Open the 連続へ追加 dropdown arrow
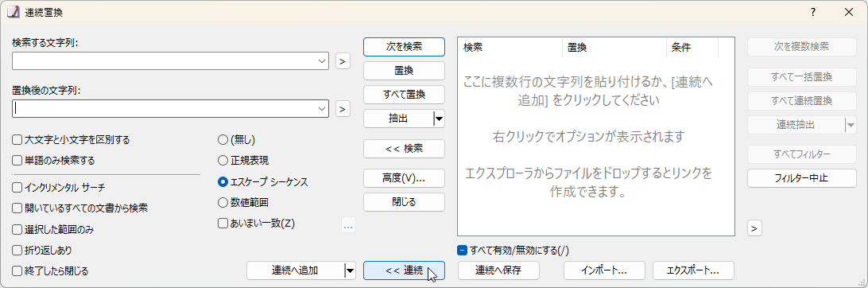 (x=350, y=270)
